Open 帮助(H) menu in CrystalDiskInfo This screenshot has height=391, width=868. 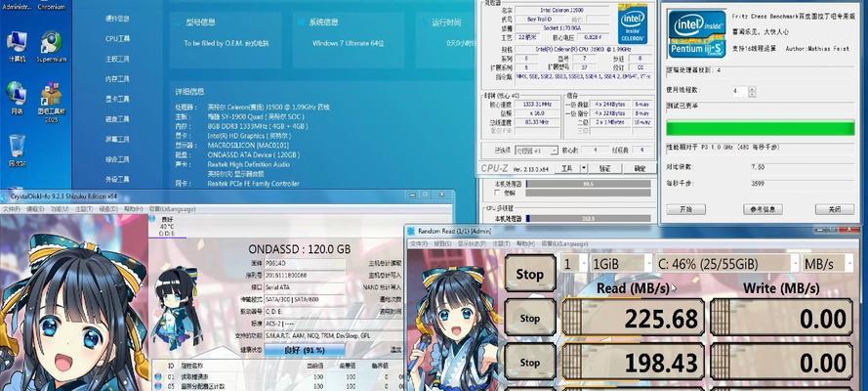(x=133, y=209)
